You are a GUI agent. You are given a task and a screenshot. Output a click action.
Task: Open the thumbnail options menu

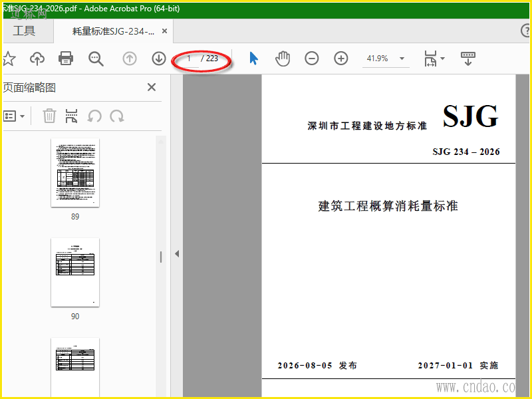(14, 116)
